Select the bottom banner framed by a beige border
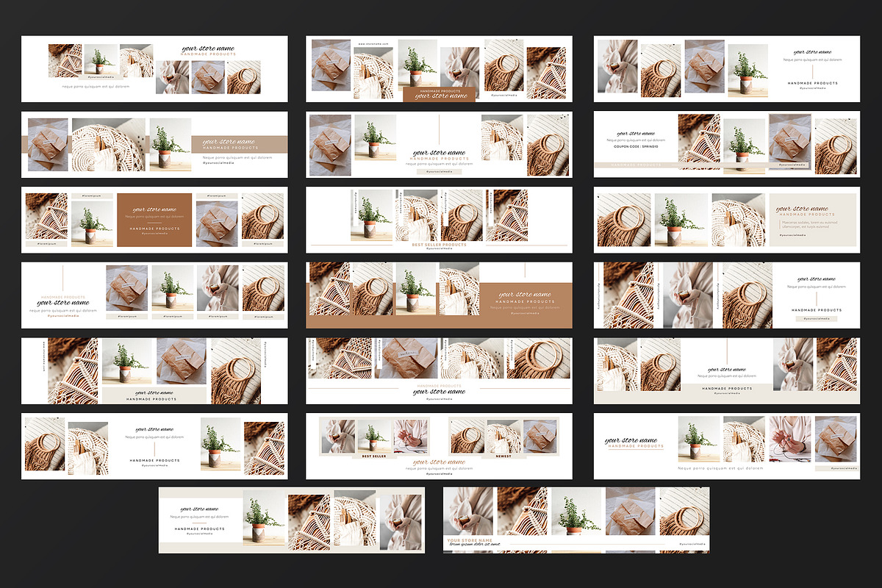 coord(292,520)
